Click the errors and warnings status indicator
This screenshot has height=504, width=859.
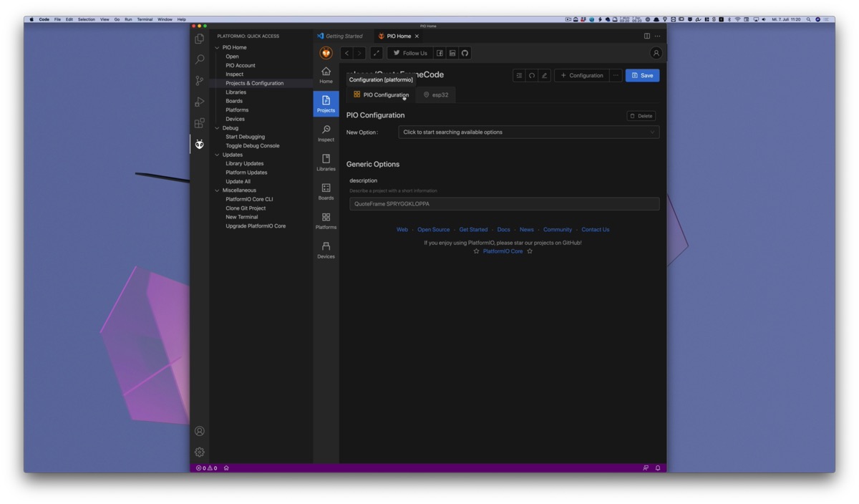point(207,468)
